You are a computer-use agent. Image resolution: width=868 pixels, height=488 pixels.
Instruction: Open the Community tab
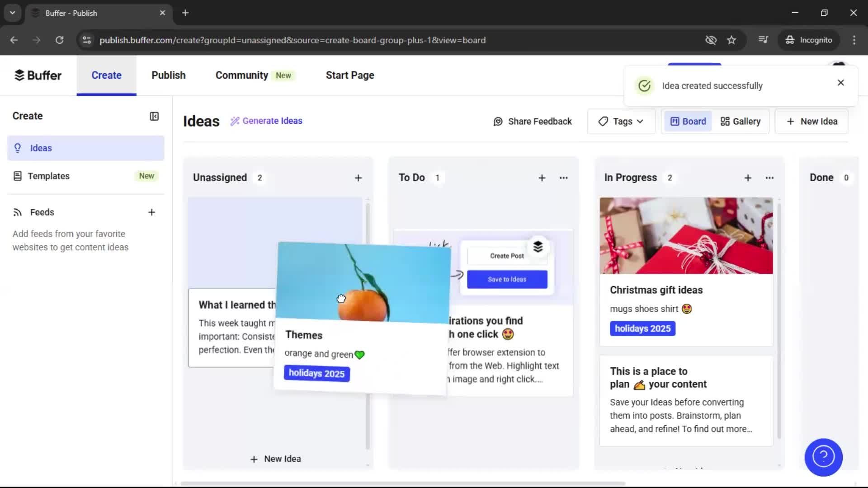(241, 75)
